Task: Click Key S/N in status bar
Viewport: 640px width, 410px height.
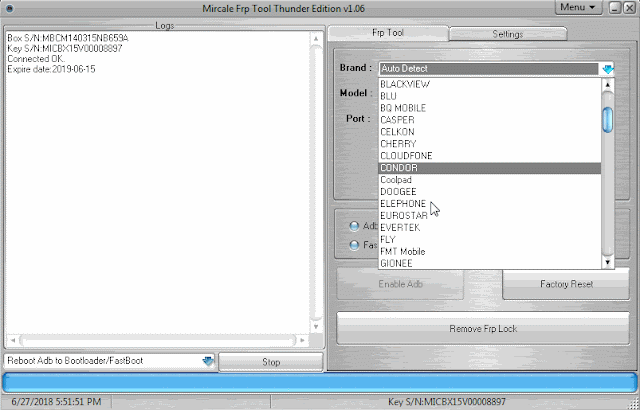Action: (447, 402)
